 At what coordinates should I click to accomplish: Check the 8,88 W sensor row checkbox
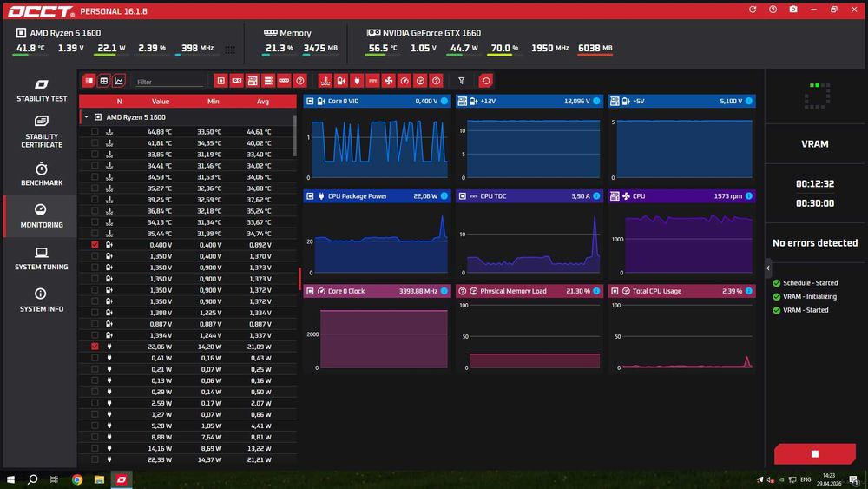(x=95, y=437)
